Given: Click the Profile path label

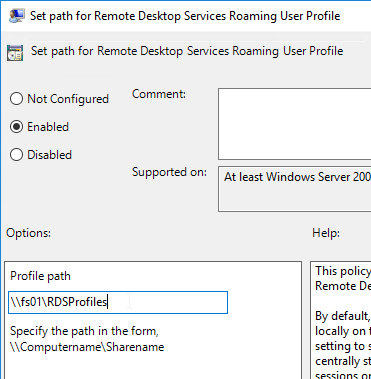Looking at the screenshot, I should [40, 276].
